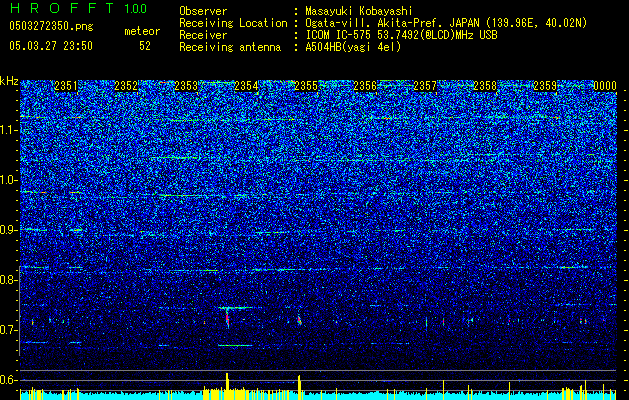The height and width of the screenshot is (400, 629).
Task: Select observer name Masayuki Kobayashi
Action: [x=359, y=11]
